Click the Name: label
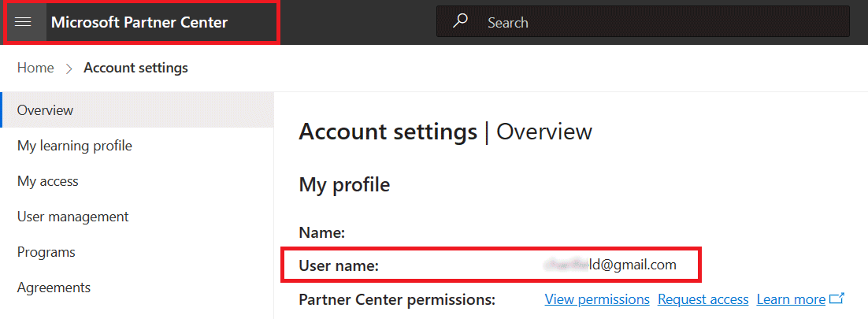Screen dimensions: 868x319 [x=322, y=232]
